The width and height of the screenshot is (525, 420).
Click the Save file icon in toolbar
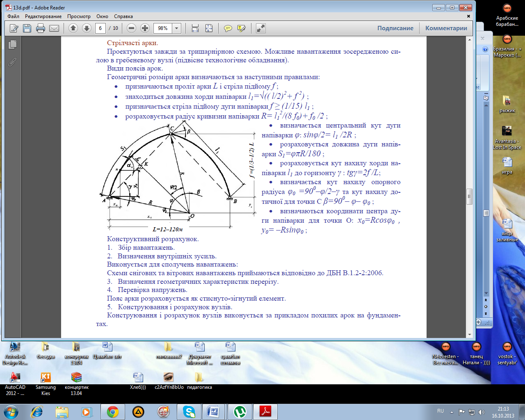point(27,28)
